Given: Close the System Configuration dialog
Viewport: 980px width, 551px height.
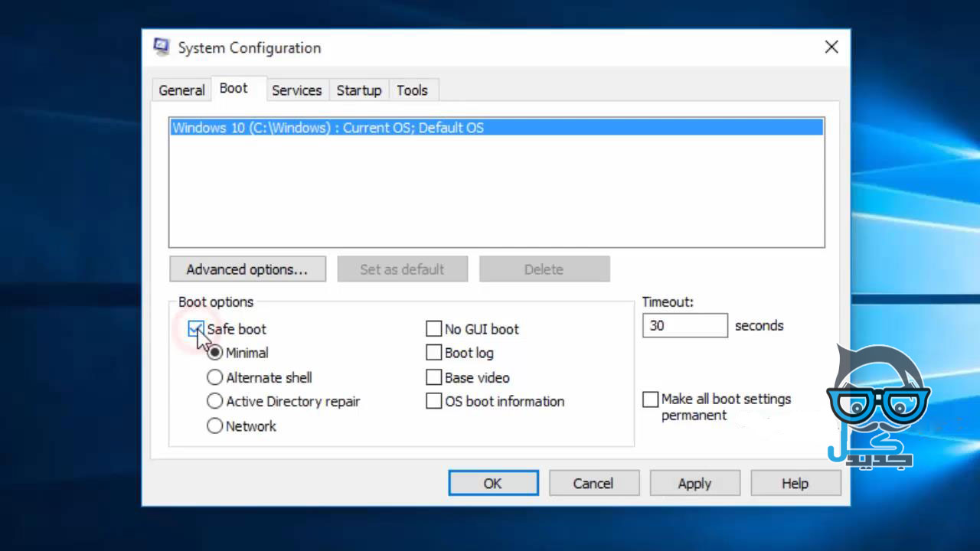Looking at the screenshot, I should pyautogui.click(x=831, y=47).
